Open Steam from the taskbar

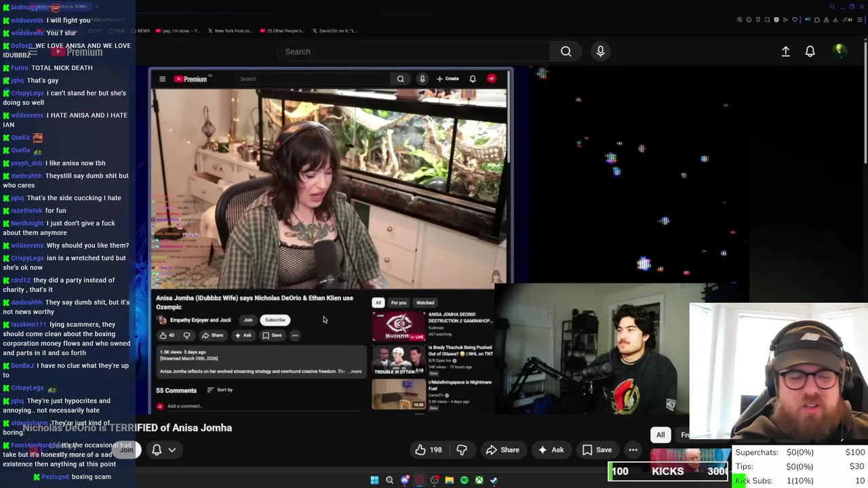(494, 480)
